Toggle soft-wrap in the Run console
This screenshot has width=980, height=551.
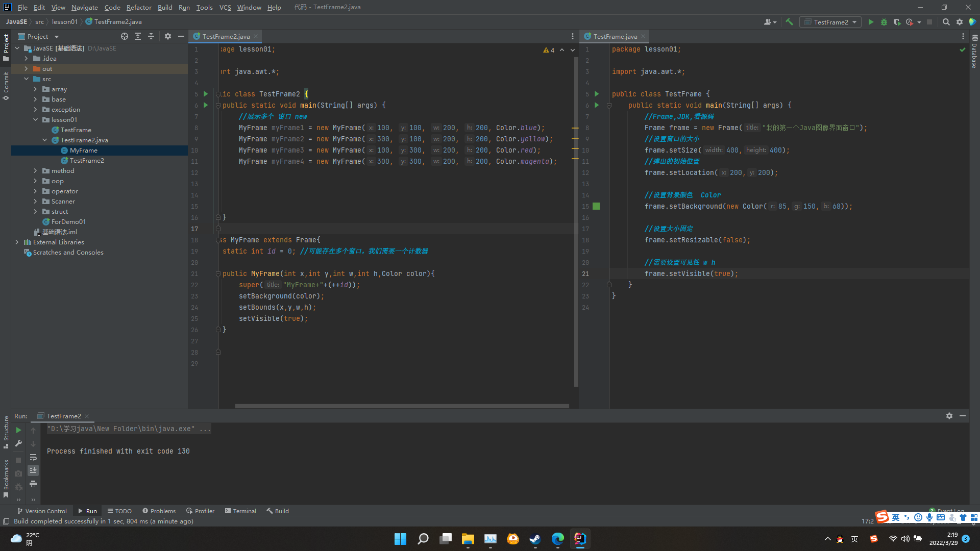point(33,457)
